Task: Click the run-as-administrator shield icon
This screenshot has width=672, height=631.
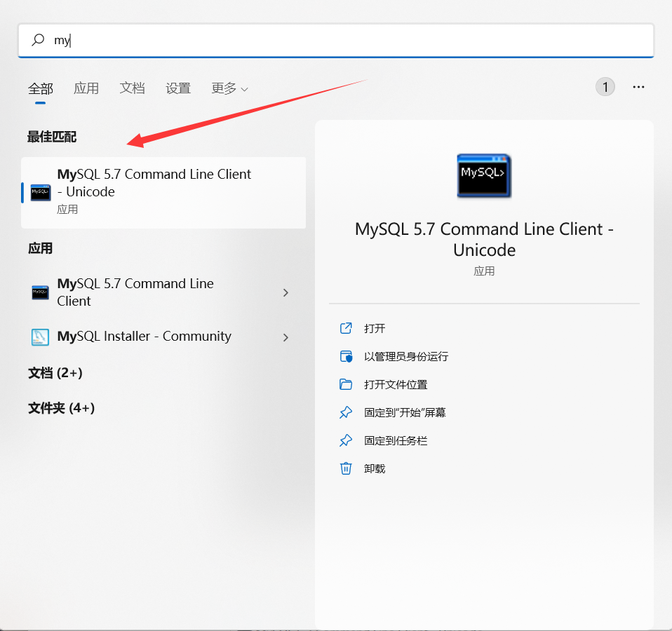Action: coord(346,356)
